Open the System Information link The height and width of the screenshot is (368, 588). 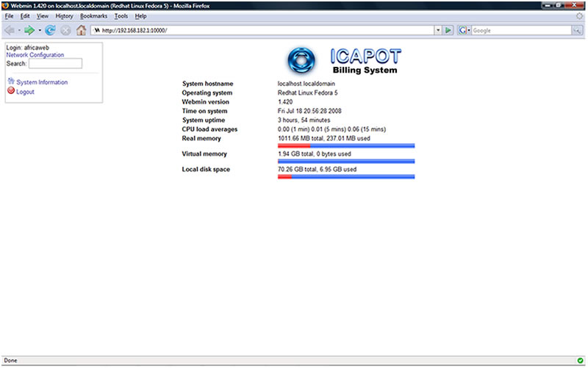(42, 82)
